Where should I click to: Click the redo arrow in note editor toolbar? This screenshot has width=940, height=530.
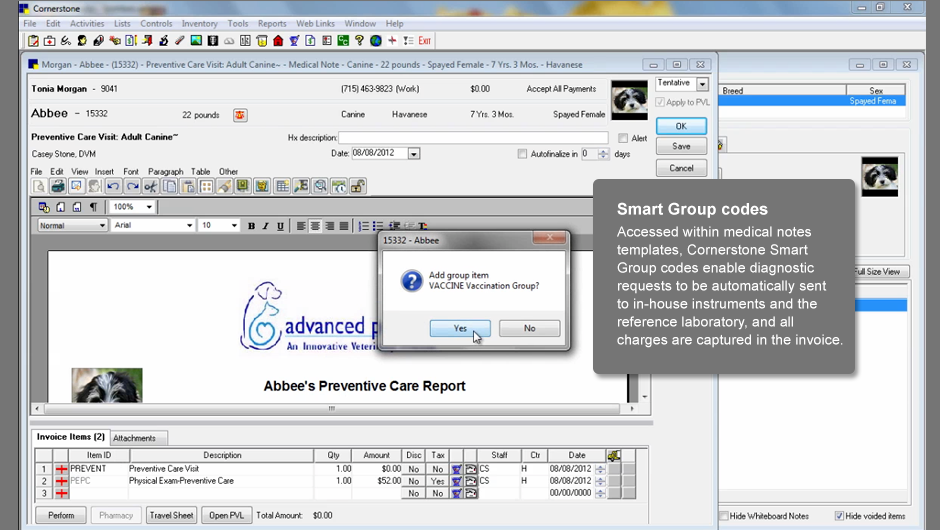pos(132,186)
